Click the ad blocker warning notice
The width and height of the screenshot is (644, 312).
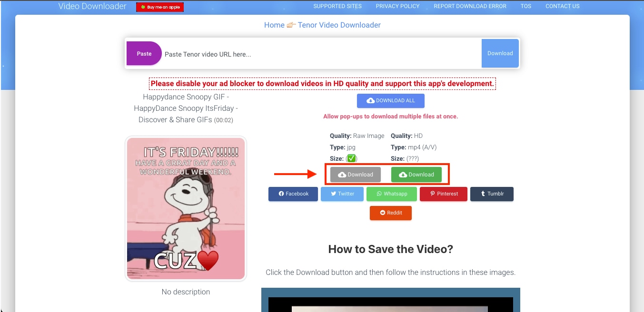(x=322, y=84)
